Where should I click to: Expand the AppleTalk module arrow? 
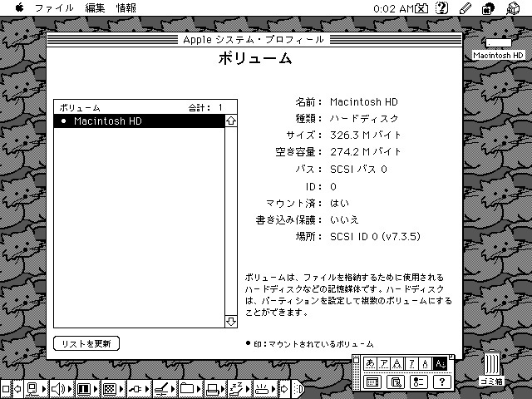44,389
